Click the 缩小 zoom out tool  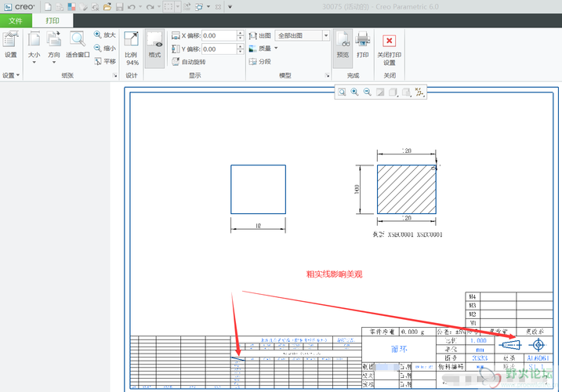pos(105,48)
